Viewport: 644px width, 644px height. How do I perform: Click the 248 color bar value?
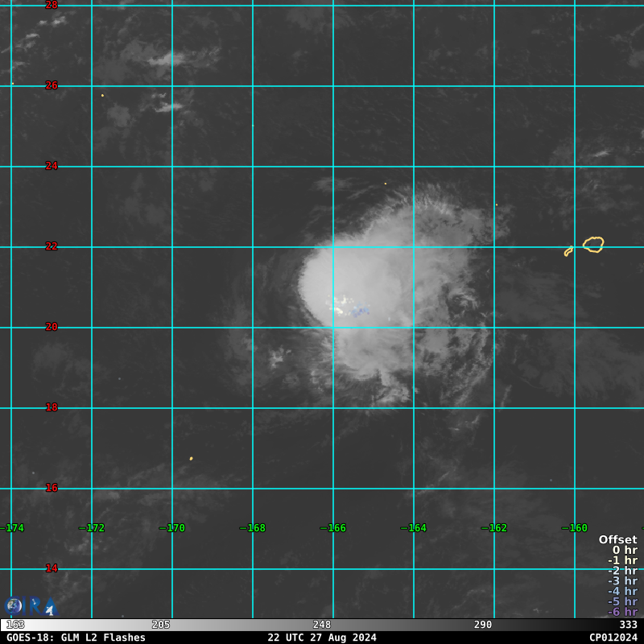click(321, 625)
